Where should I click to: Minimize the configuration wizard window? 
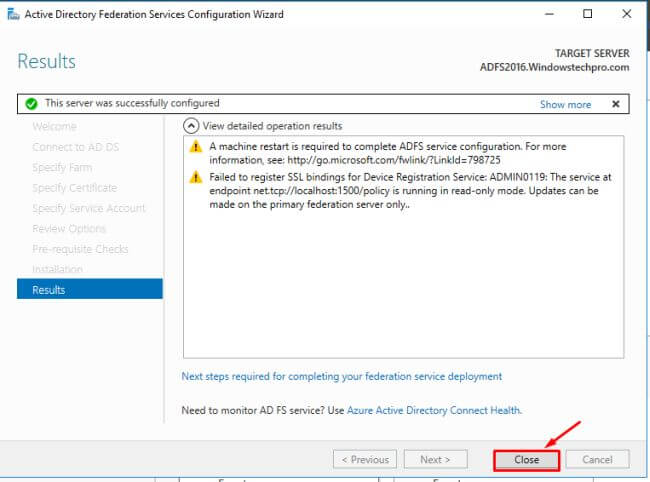550,14
